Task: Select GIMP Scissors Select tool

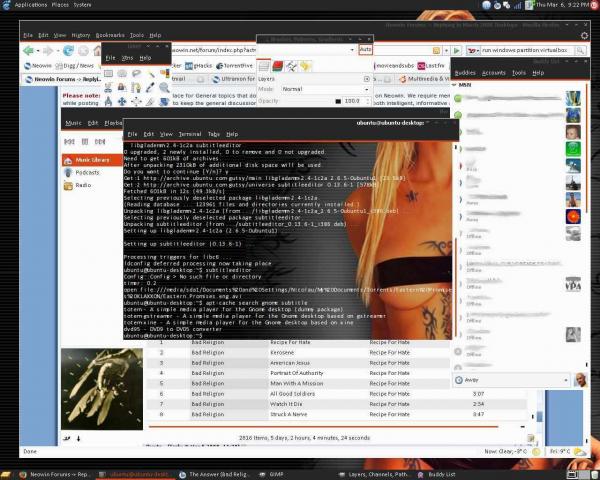Action: 108,88
